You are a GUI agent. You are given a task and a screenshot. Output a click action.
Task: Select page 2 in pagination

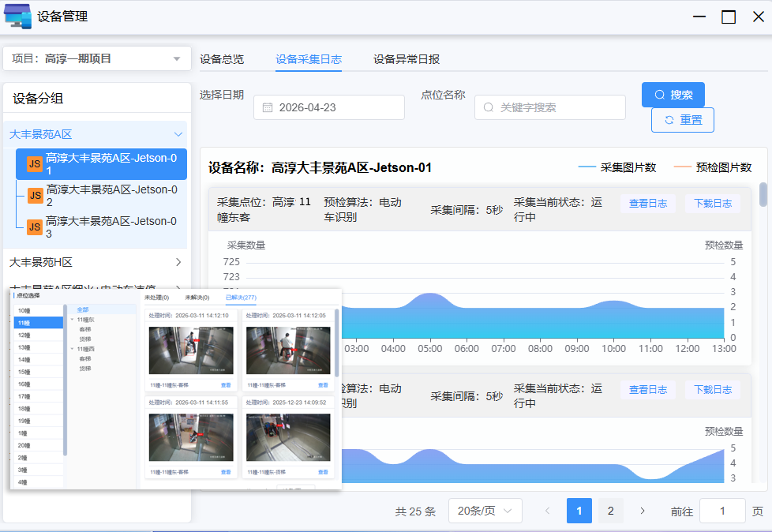(x=610, y=511)
